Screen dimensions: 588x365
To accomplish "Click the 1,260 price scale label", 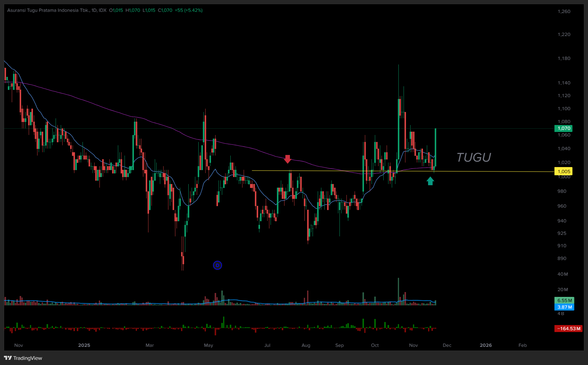I will pos(564,12).
